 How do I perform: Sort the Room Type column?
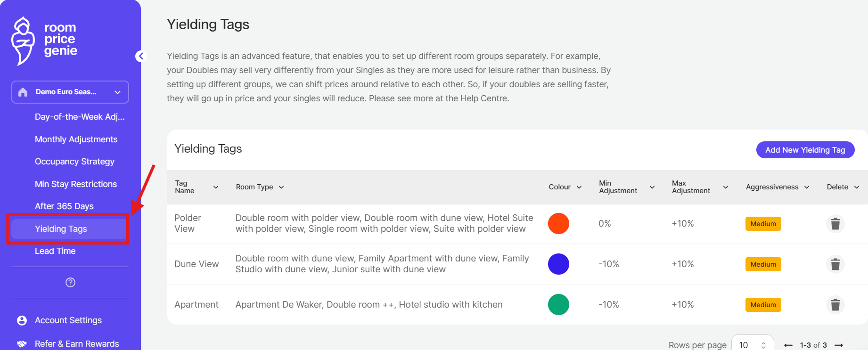(x=281, y=187)
